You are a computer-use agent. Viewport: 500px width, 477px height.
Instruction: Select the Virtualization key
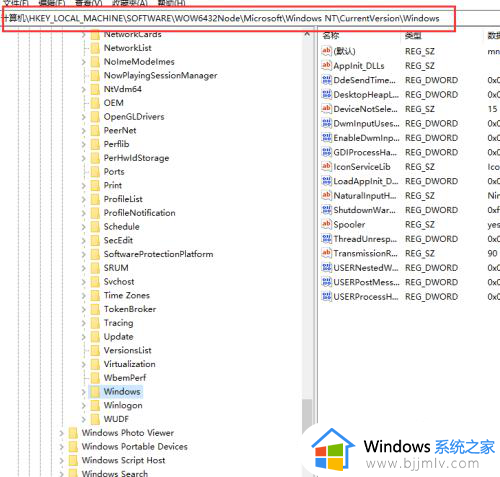click(129, 364)
